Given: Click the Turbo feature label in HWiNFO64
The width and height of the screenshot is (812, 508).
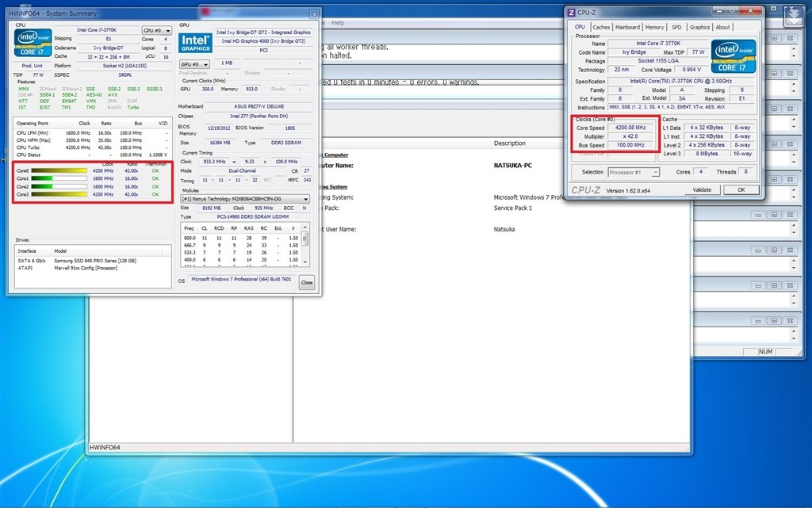Looking at the screenshot, I should pos(133,108).
